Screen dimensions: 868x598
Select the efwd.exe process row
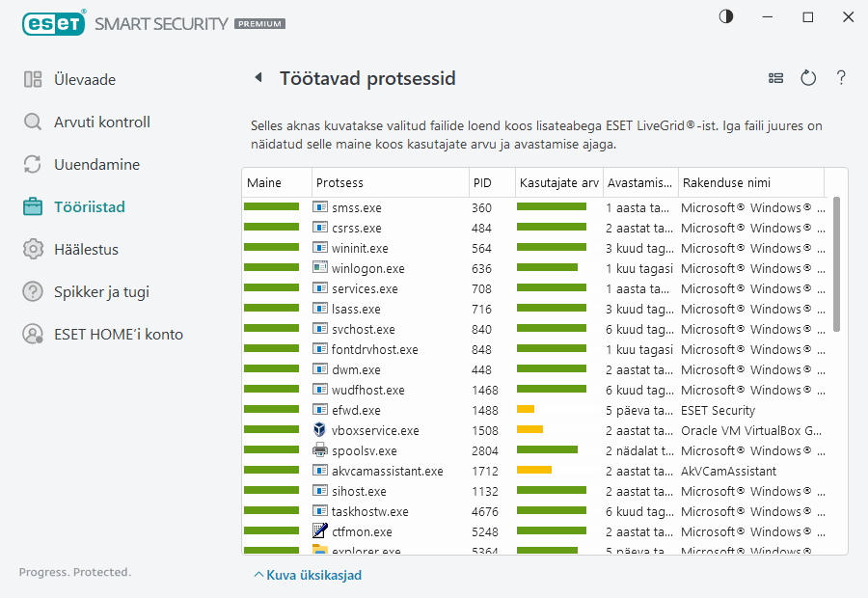[x=356, y=410]
